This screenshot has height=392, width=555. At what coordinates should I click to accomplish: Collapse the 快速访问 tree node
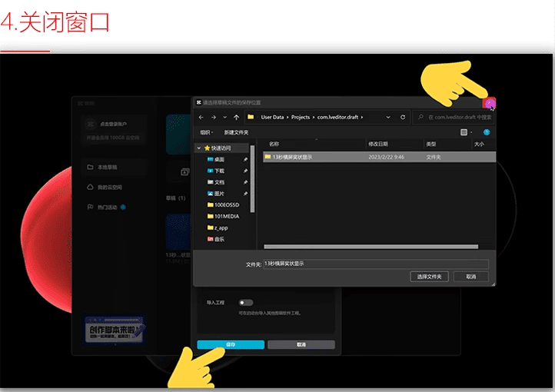click(x=199, y=148)
